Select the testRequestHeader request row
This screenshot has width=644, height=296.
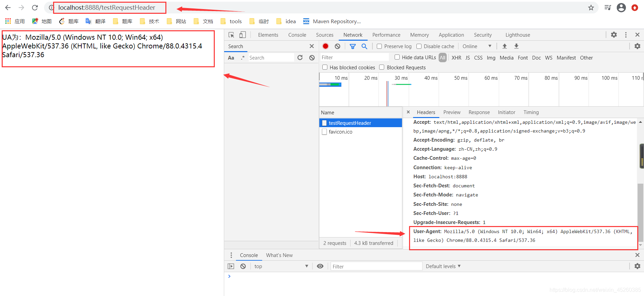[x=360, y=123]
